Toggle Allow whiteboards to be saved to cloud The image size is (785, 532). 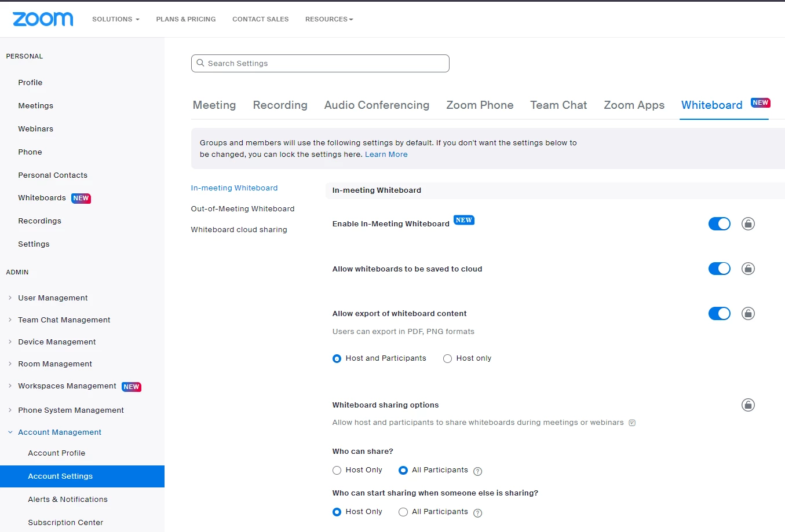coord(720,269)
